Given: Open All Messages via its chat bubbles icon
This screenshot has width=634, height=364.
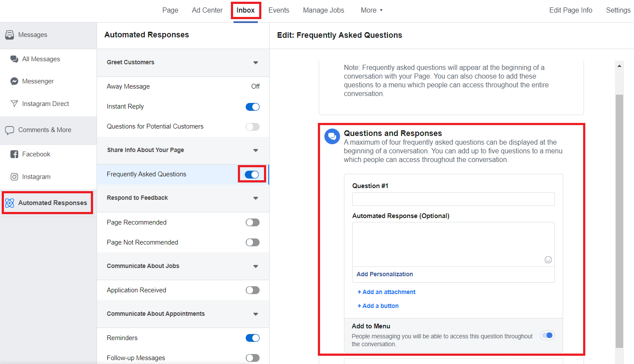Looking at the screenshot, I should (14, 59).
